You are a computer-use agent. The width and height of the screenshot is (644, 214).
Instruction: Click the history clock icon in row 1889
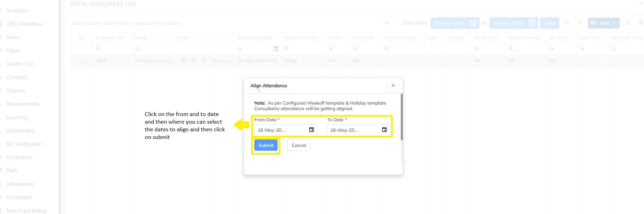(x=194, y=60)
